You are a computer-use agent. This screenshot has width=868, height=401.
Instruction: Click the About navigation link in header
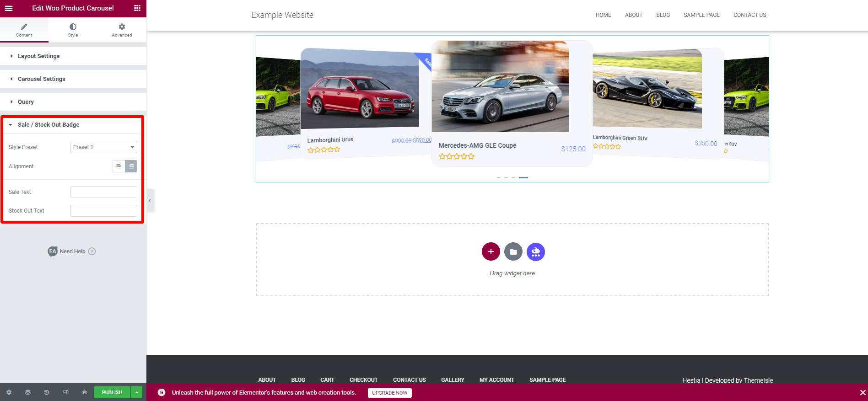tap(634, 15)
